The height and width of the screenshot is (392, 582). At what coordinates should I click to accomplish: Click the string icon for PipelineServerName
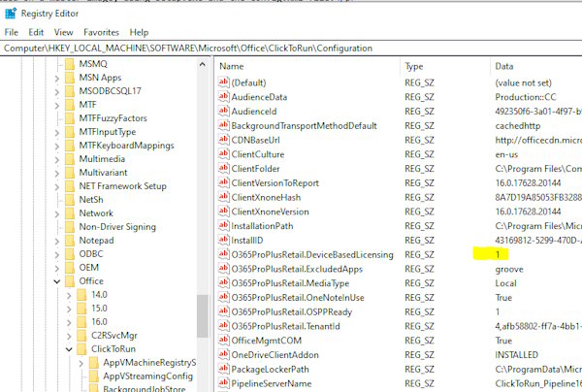pos(223,383)
